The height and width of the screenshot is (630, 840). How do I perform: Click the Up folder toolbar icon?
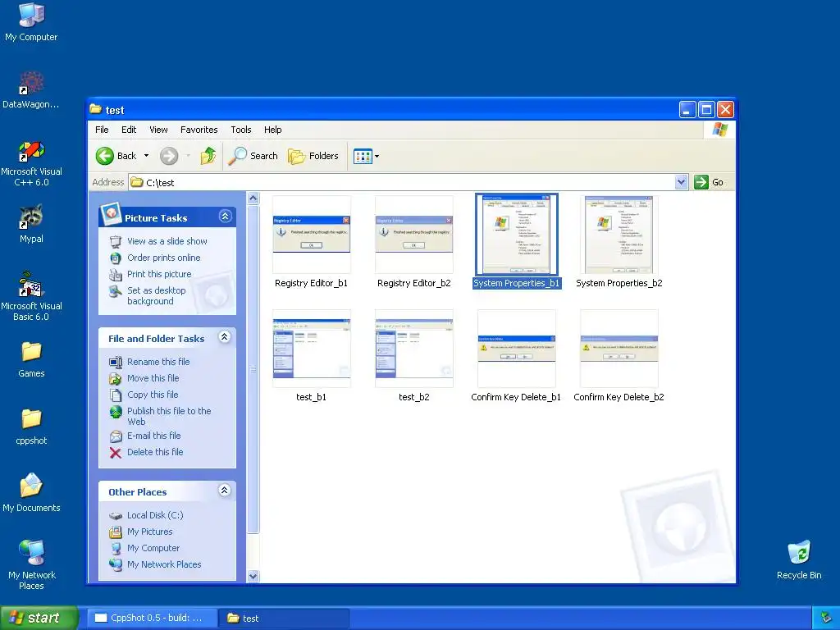click(208, 156)
